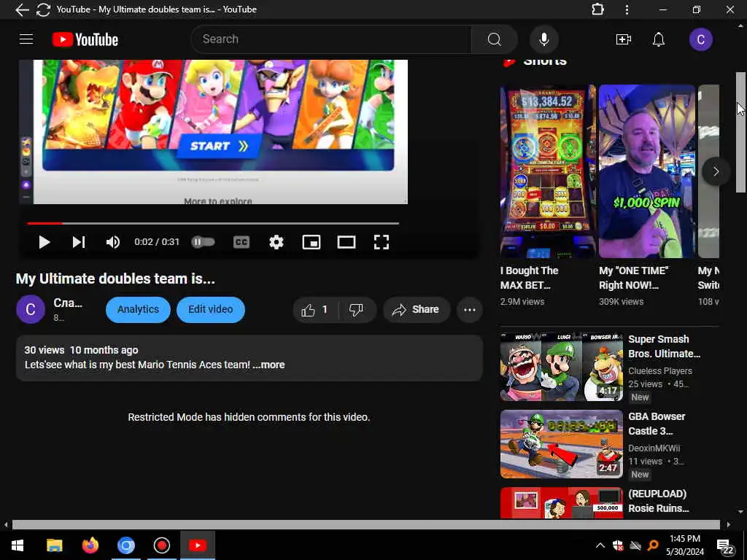This screenshot has height=560, width=747.
Task: Dislike the video with the thumbs down
Action: click(x=356, y=310)
